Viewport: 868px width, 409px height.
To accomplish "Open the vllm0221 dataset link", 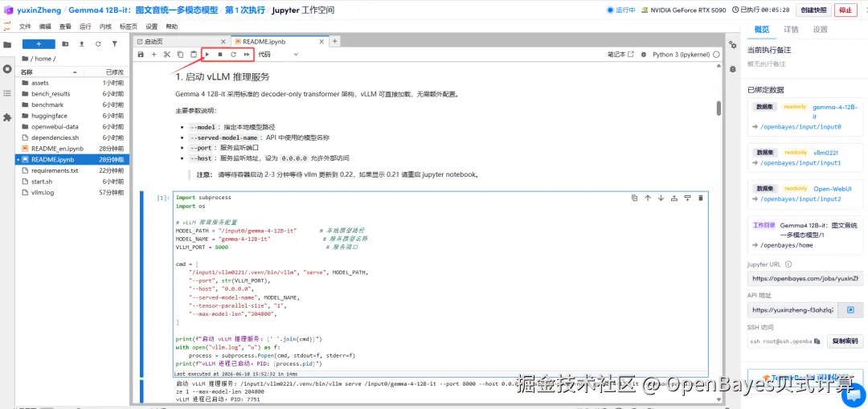I will point(826,152).
